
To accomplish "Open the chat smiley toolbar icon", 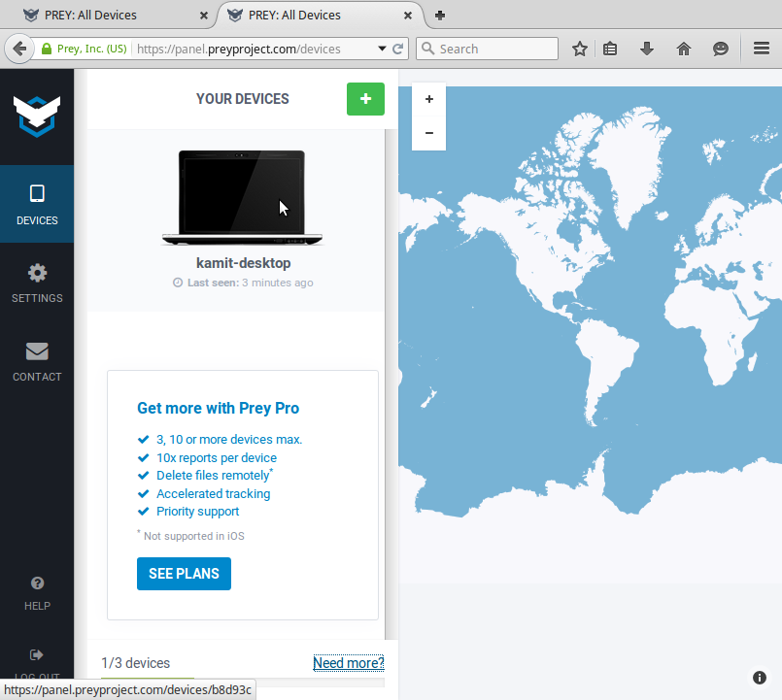I will pyautogui.click(x=721, y=49).
